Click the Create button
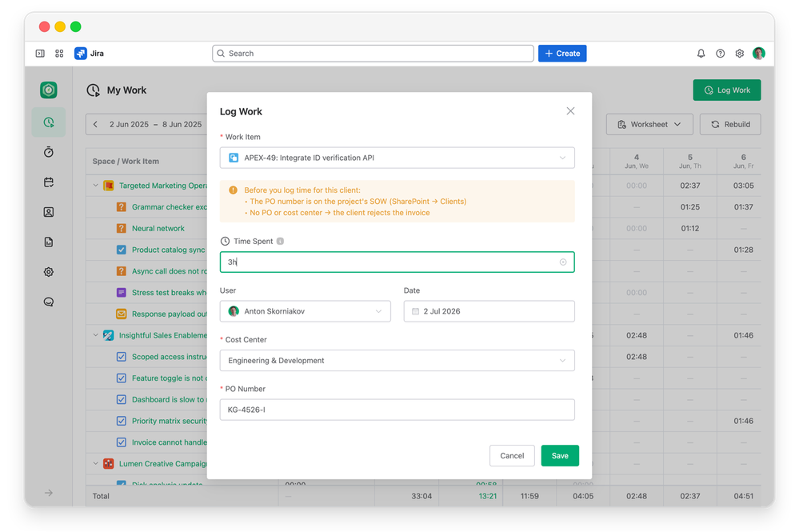Image resolution: width=799 pixels, height=532 pixels. (x=562, y=54)
